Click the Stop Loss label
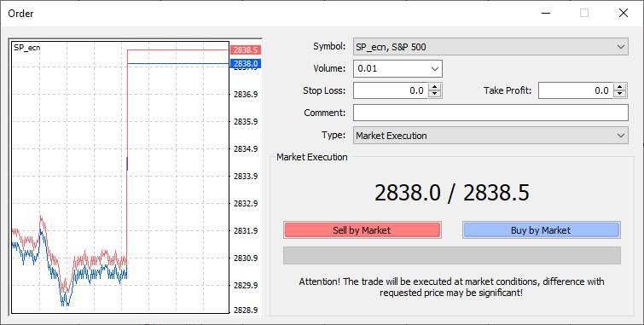Screen dimensions: 644x325 click(324, 90)
